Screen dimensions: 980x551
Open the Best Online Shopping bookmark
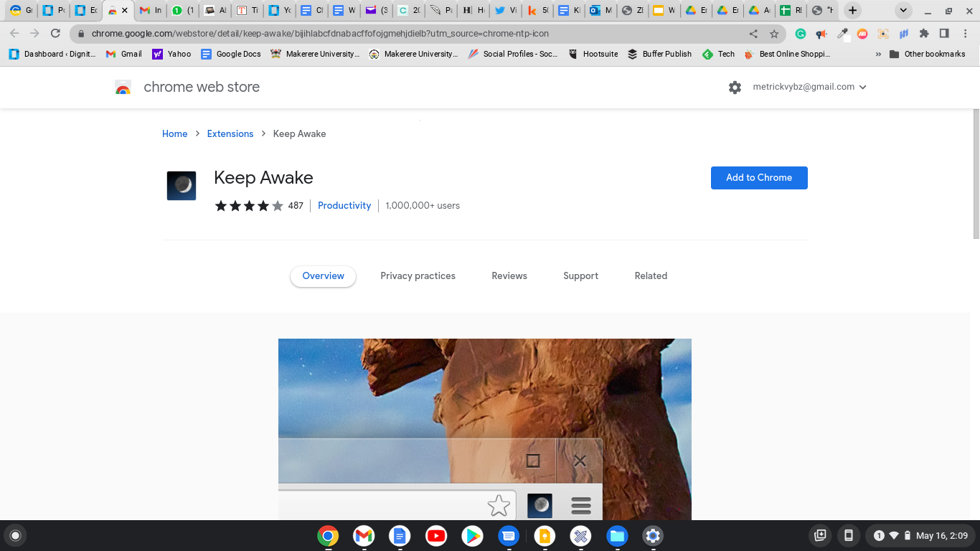click(x=787, y=54)
